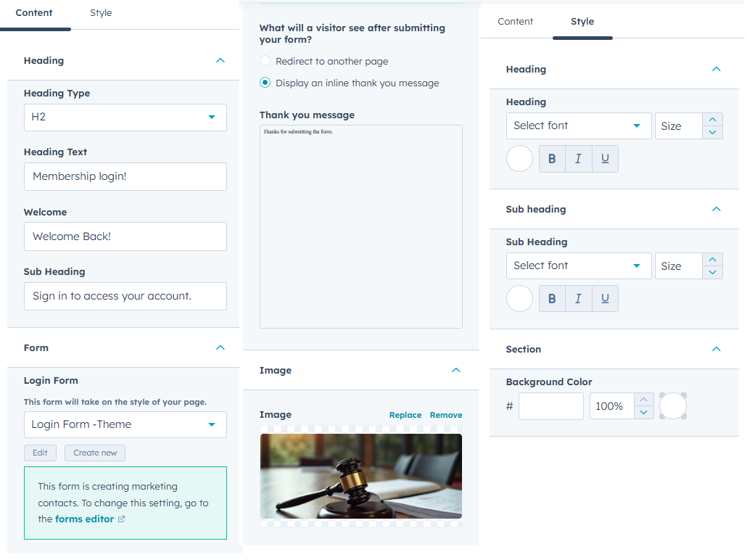
Task: Click the Heading Text input field
Action: [125, 177]
